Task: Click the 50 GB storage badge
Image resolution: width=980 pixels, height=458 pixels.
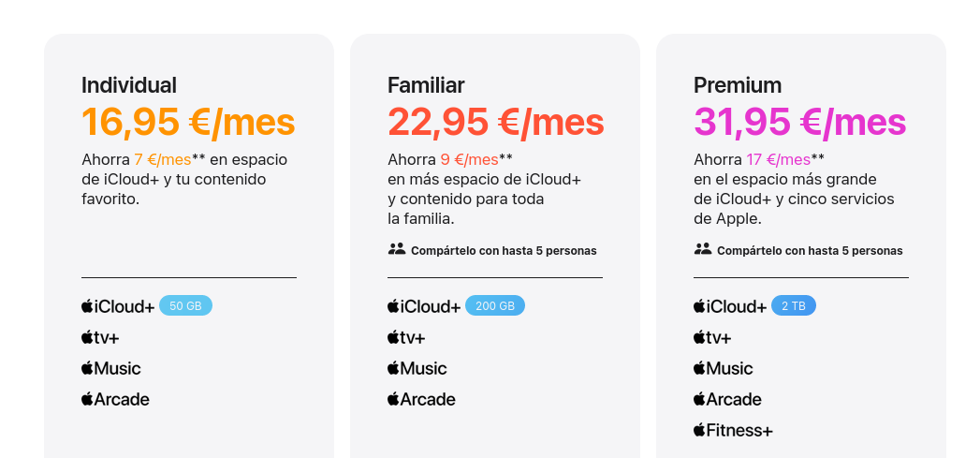Action: click(185, 305)
